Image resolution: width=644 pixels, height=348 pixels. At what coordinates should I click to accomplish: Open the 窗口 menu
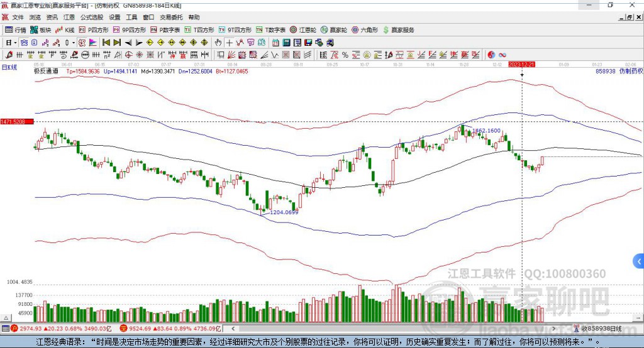(x=148, y=17)
